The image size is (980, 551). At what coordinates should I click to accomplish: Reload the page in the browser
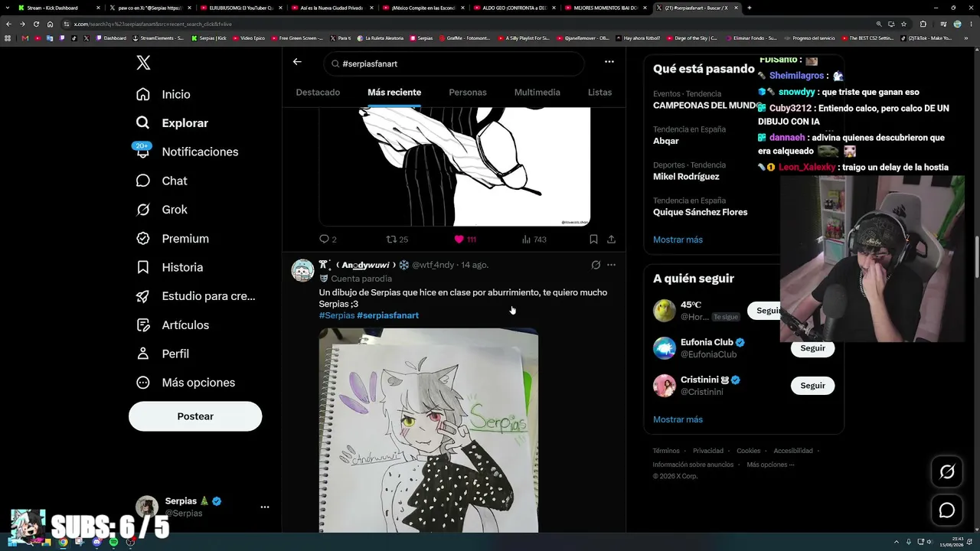pos(36,24)
